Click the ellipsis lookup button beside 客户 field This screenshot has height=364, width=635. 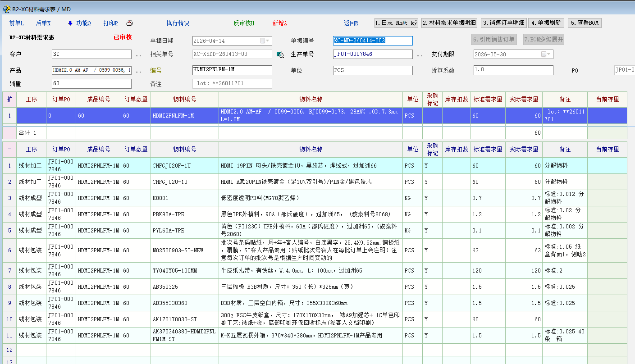(139, 55)
